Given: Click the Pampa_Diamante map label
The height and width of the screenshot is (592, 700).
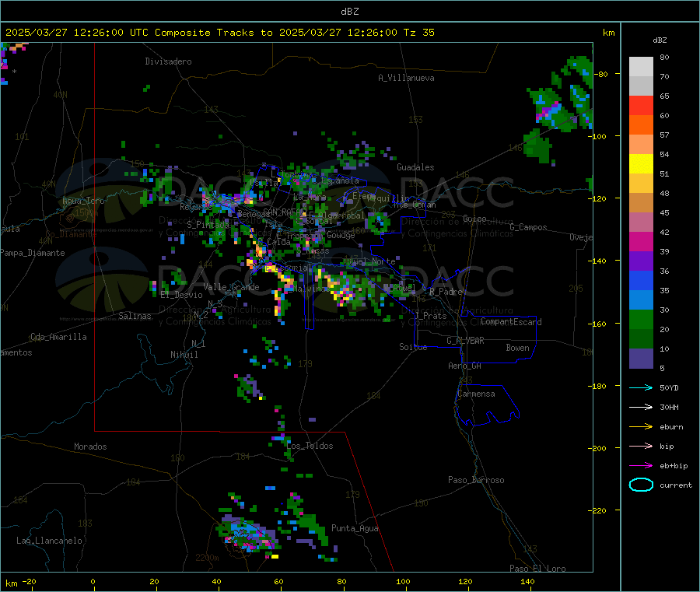Looking at the screenshot, I should pos(33,253).
